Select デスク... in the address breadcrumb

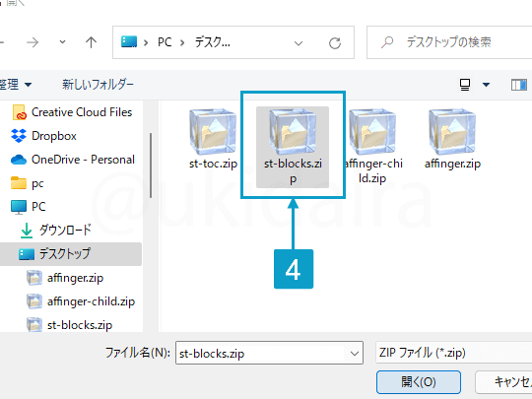(213, 42)
